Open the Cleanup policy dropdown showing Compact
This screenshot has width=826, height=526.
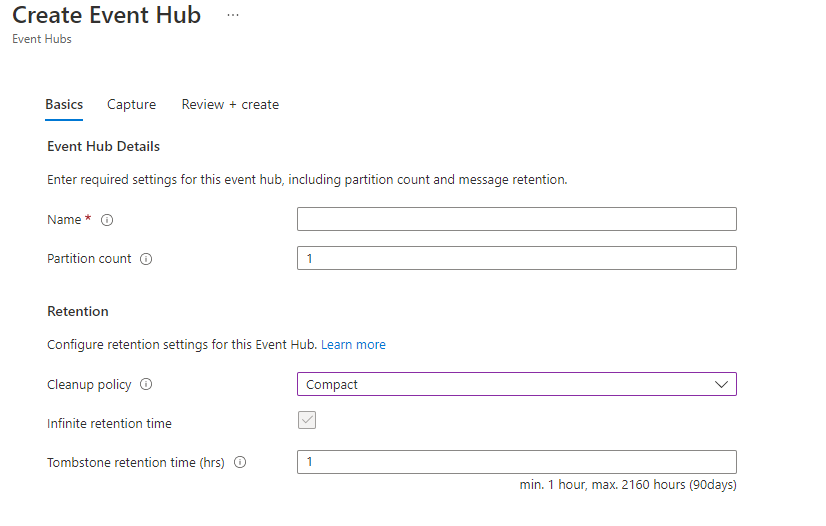(x=517, y=384)
